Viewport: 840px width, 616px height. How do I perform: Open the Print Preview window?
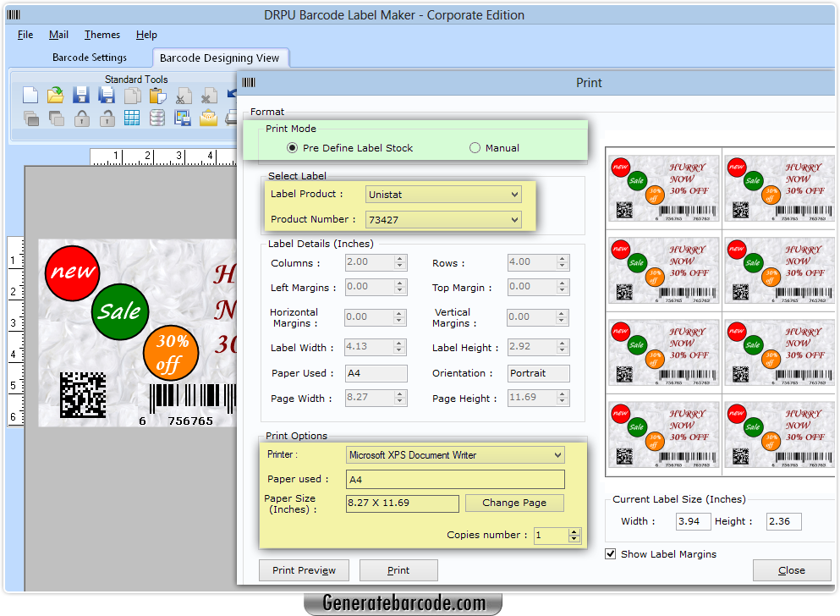click(304, 569)
